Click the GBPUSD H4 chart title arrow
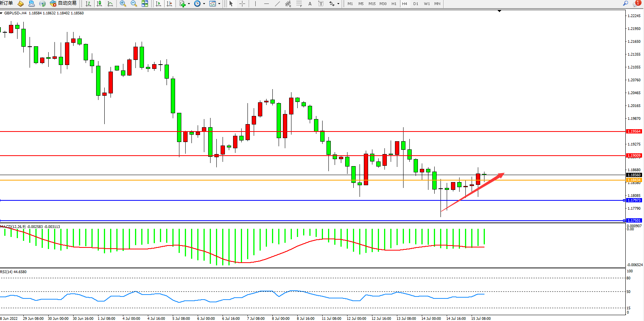The height and width of the screenshot is (321, 644). (x=2, y=13)
